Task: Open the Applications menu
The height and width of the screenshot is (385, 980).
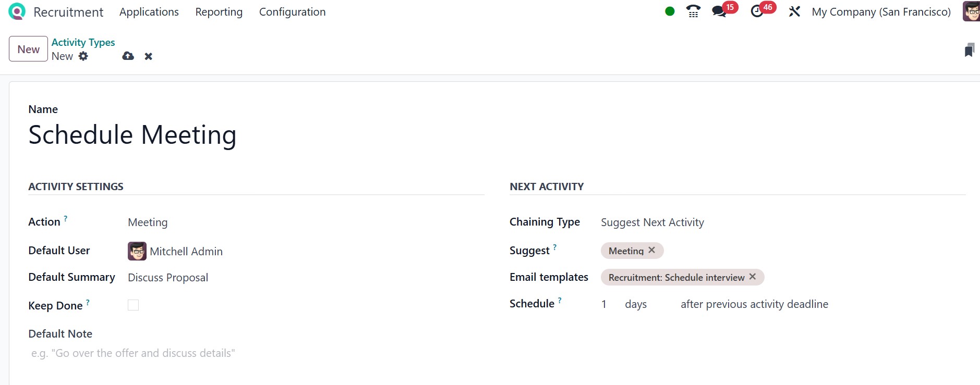Action: [149, 12]
